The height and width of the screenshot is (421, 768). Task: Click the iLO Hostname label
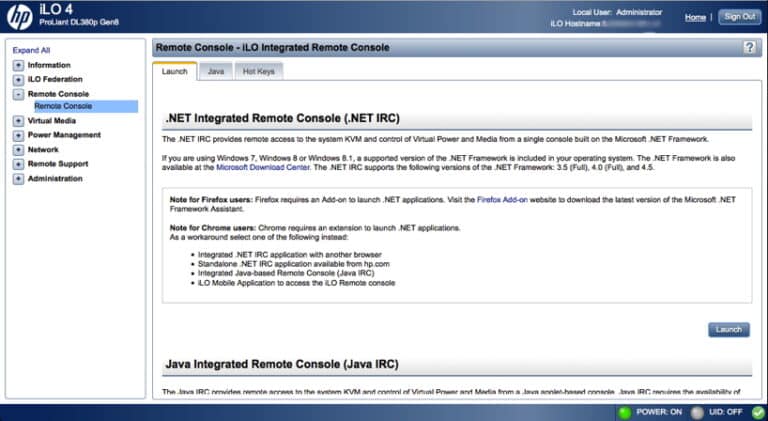[575, 23]
